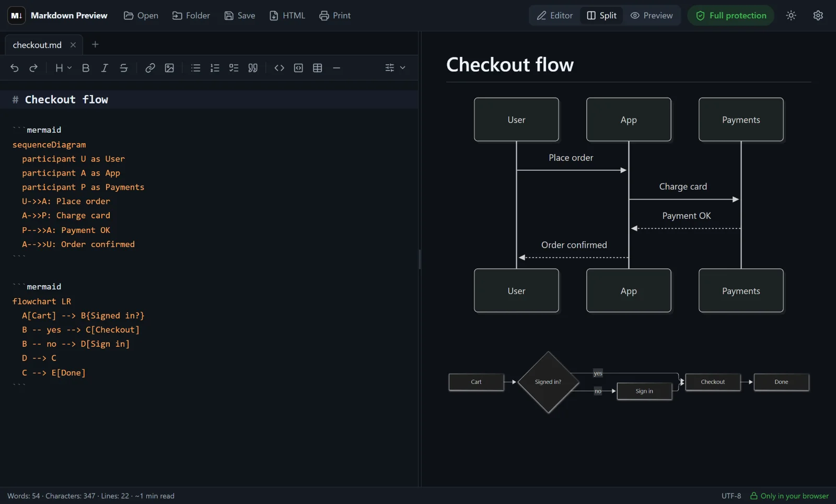Insert a task checklist
836x504 pixels.
234,68
